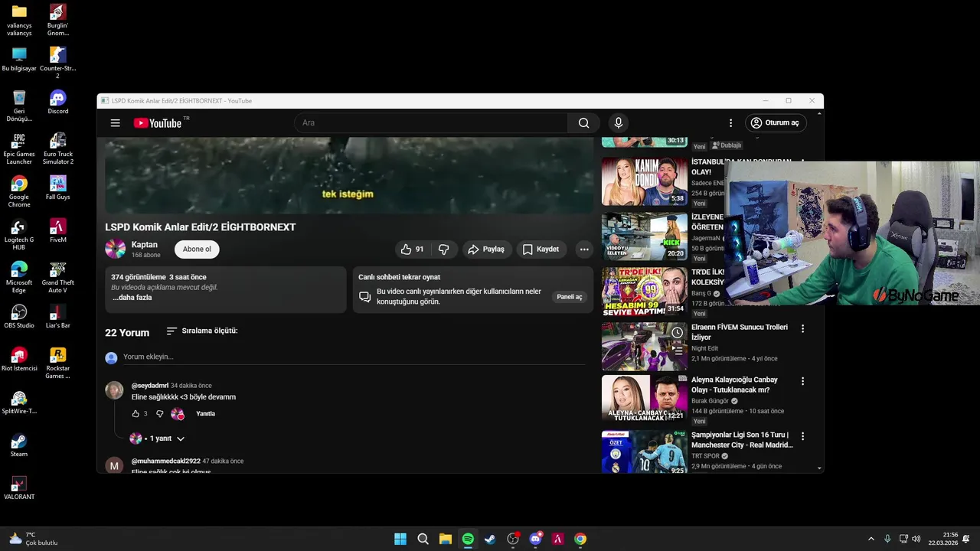Viewport: 980px width, 551px height.
Task: Open taskbar search
Action: tap(423, 539)
